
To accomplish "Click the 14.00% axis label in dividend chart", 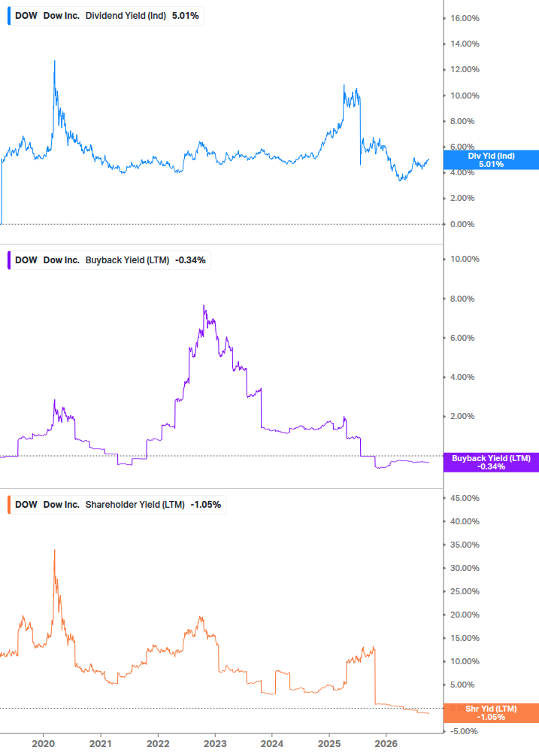I will (x=465, y=44).
